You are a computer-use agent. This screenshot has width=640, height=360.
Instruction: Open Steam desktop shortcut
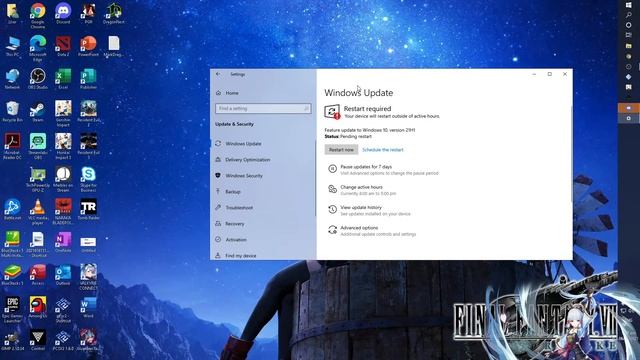pos(38,111)
